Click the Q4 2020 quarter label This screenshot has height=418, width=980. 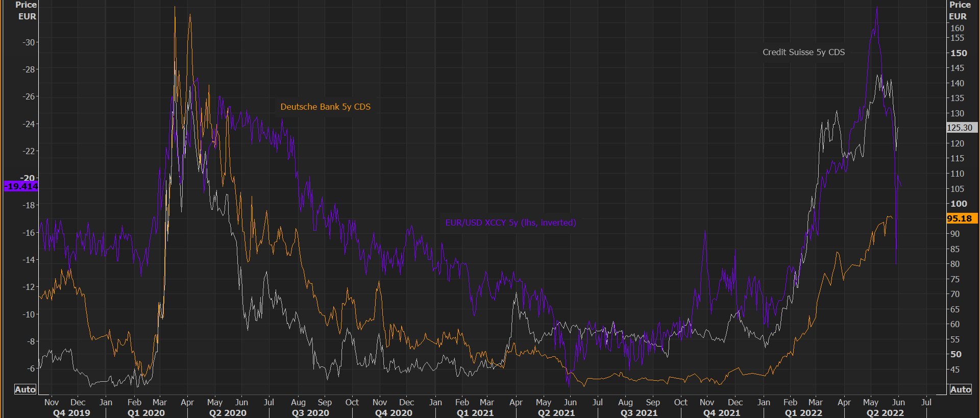[x=394, y=412]
